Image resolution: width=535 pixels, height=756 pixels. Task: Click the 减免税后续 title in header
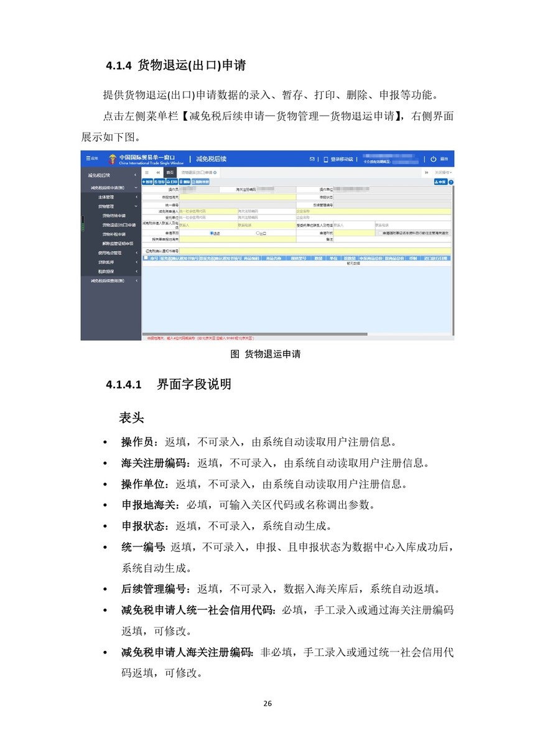211,159
